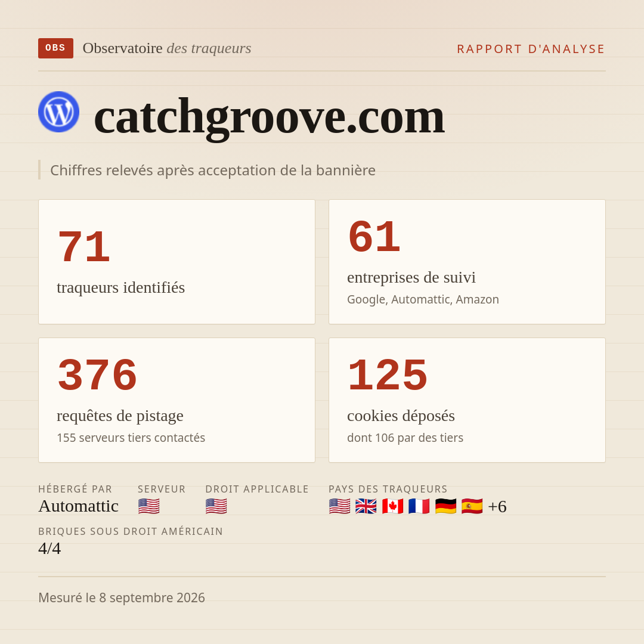Click the Automattic host name
The image size is (644, 644).
79,506
